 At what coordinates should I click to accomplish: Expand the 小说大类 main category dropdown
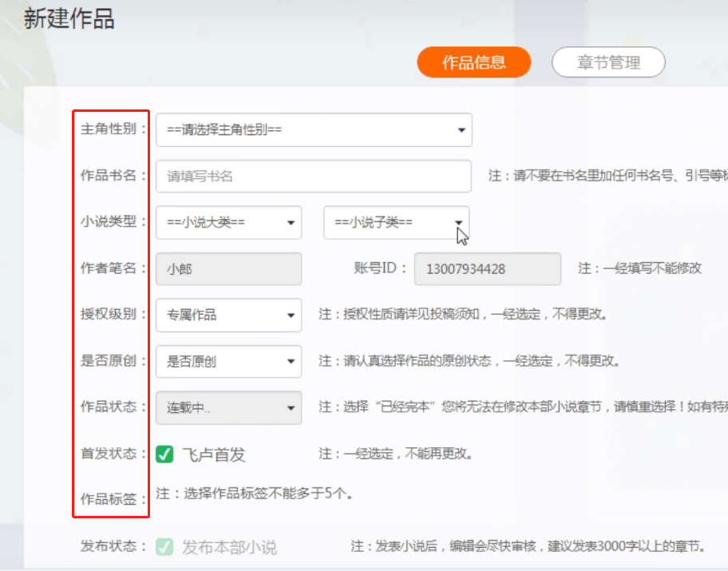pyautogui.click(x=228, y=223)
